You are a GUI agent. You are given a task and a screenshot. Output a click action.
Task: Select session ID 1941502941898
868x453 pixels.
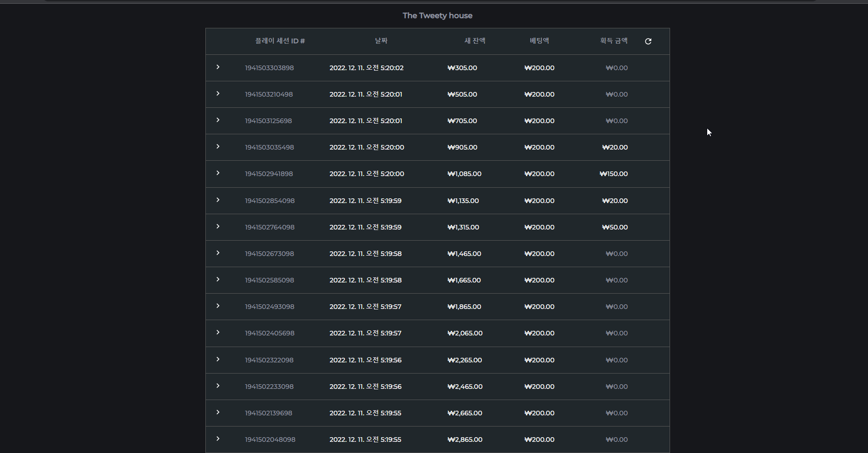click(269, 174)
